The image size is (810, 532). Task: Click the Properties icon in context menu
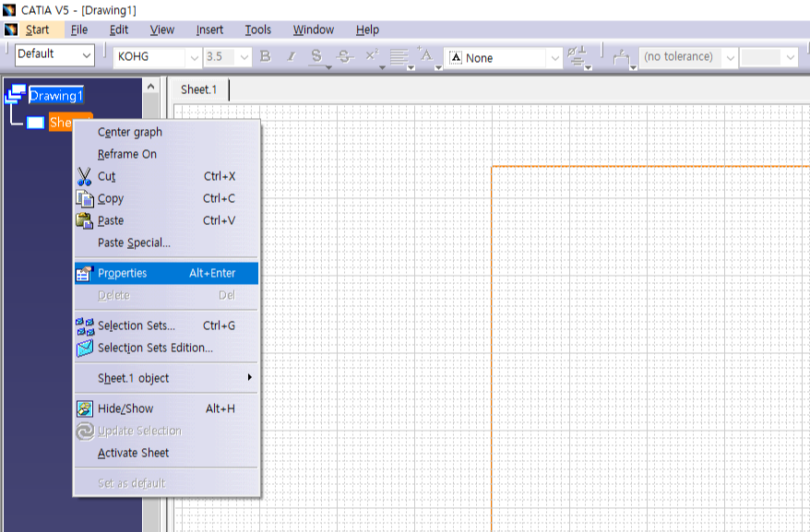click(x=85, y=273)
